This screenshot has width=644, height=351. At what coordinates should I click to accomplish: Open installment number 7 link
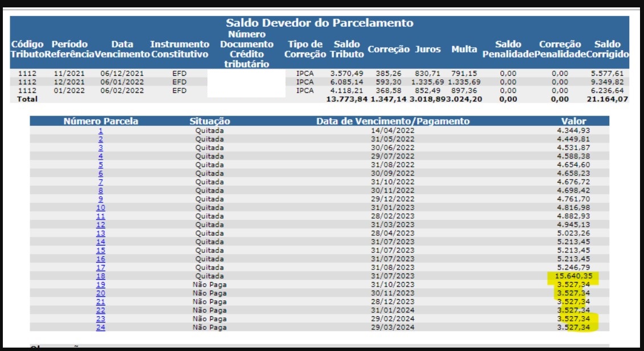pos(101,182)
